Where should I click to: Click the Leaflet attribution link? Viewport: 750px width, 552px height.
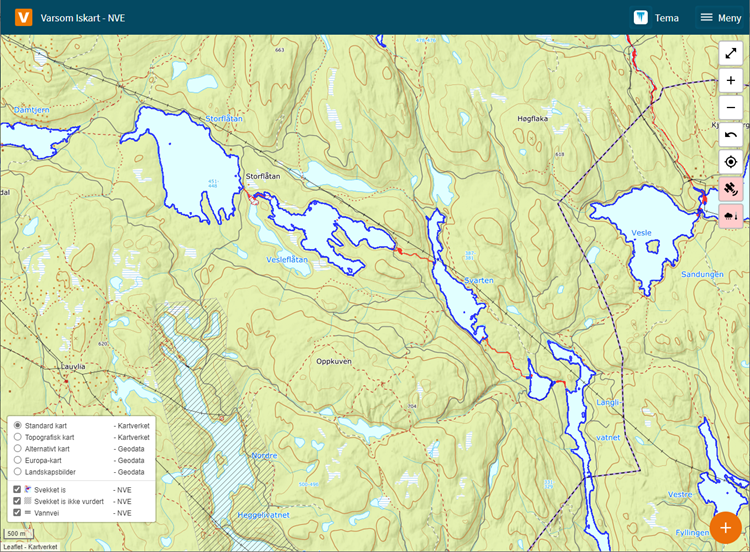coord(11,547)
